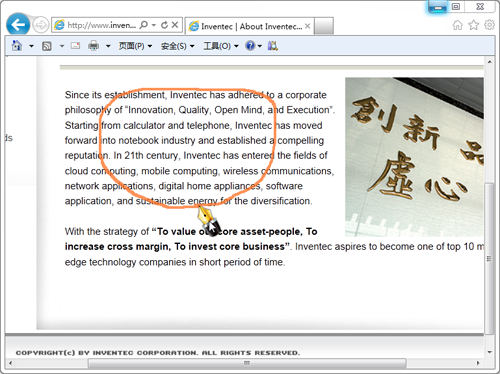Click the Chinese calligraphy wall photo

[x=414, y=157]
